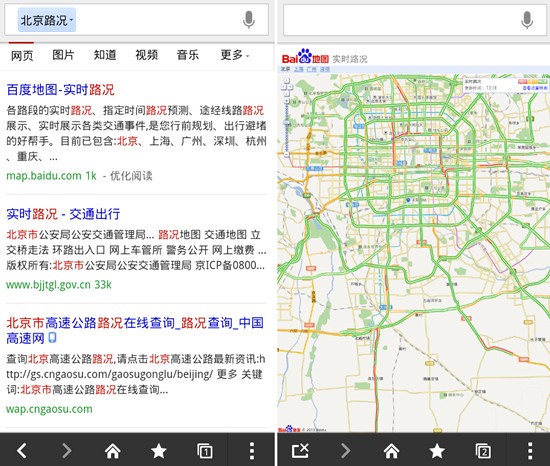The height and width of the screenshot is (466, 550).
Task: Open home page from left browser toolbar
Action: tap(113, 451)
